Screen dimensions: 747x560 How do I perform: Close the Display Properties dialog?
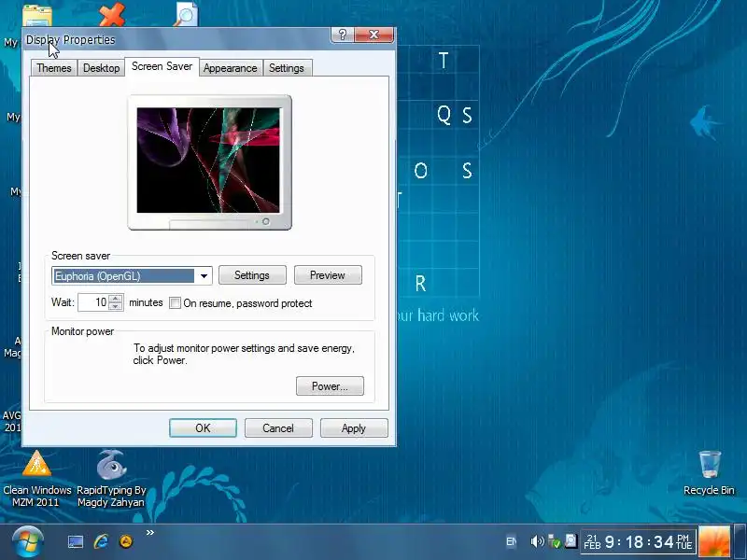(x=374, y=35)
